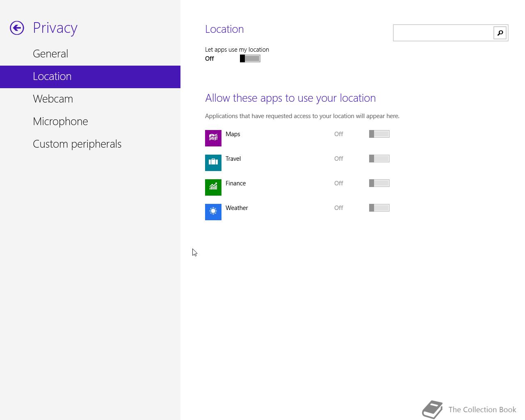The height and width of the screenshot is (420, 525).
Task: Click the Off status next to Maps
Action: tap(338, 134)
